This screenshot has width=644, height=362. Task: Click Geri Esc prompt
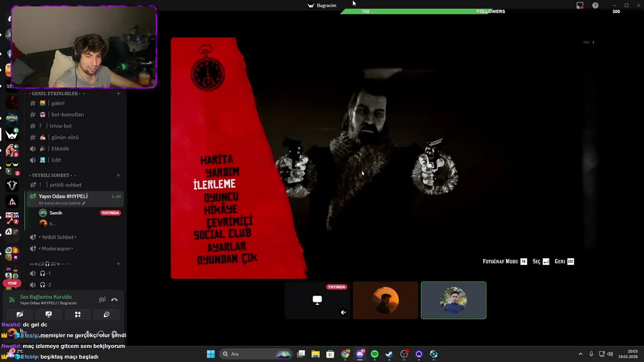point(564,261)
